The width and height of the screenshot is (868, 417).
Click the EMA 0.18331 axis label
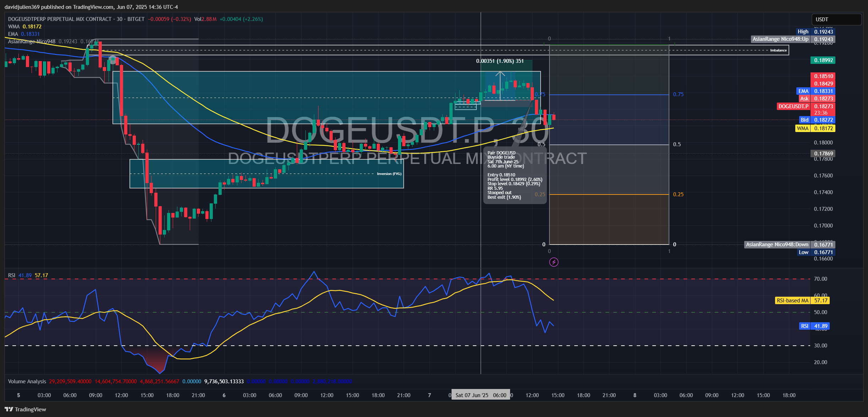816,91
